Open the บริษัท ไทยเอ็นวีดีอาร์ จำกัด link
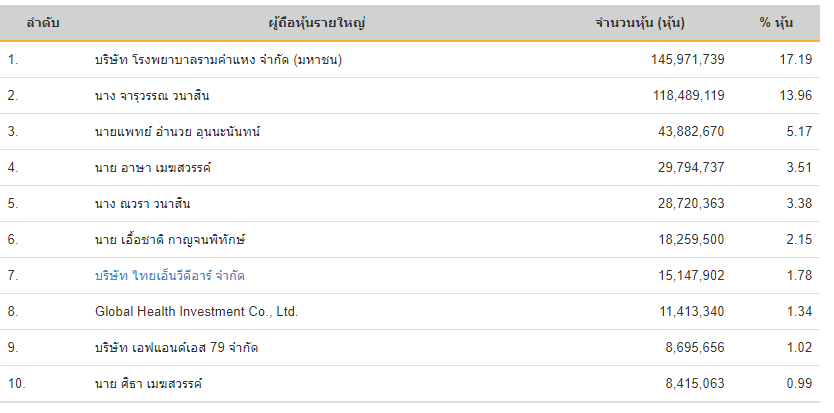This screenshot has height=413, width=834. (170, 276)
